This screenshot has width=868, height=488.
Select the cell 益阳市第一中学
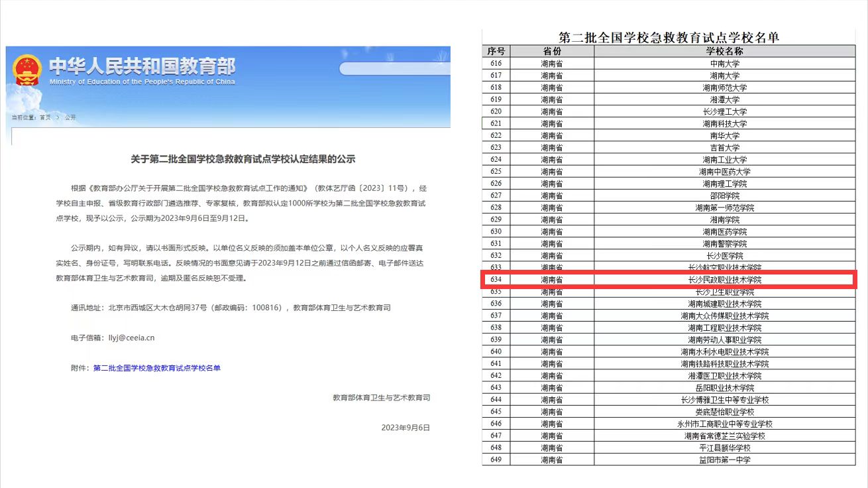pos(725,459)
